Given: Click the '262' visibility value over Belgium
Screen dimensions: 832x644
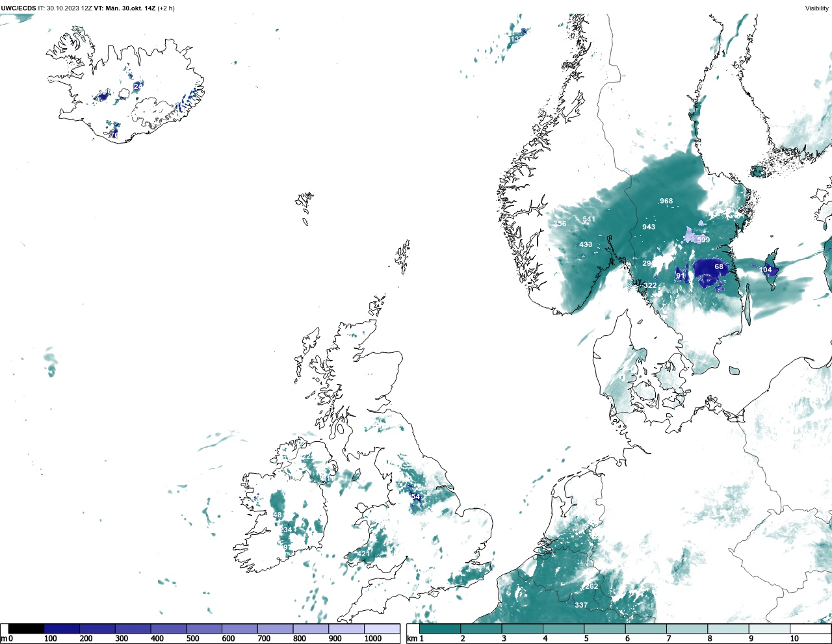Looking at the screenshot, I should point(591,586).
